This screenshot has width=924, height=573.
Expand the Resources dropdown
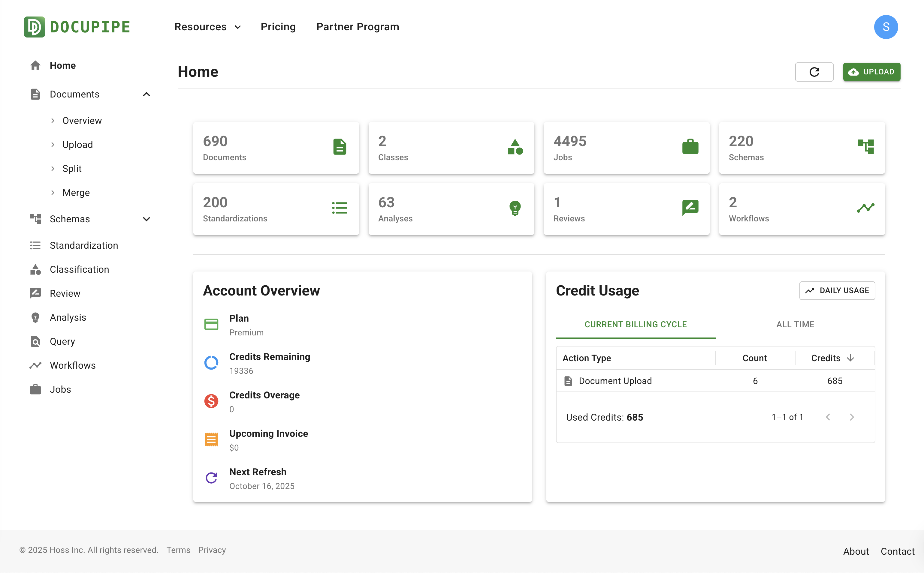click(208, 26)
